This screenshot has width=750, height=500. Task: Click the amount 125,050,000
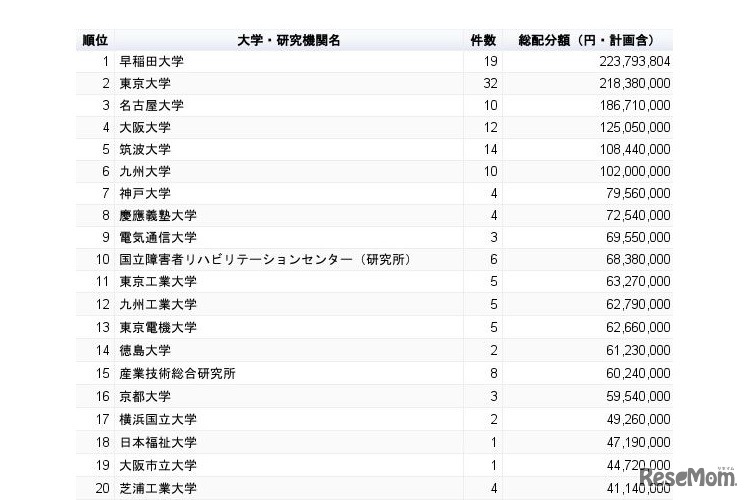[635, 127]
